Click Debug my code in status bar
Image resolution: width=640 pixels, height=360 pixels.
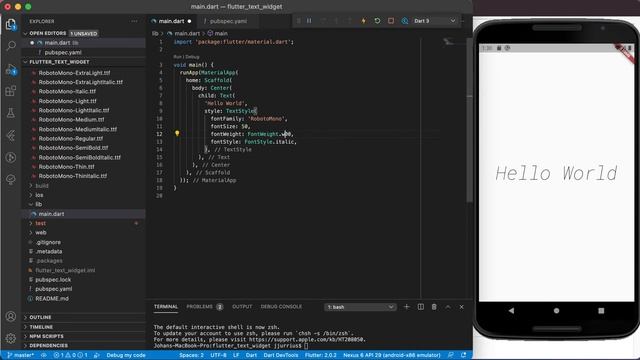126,355
